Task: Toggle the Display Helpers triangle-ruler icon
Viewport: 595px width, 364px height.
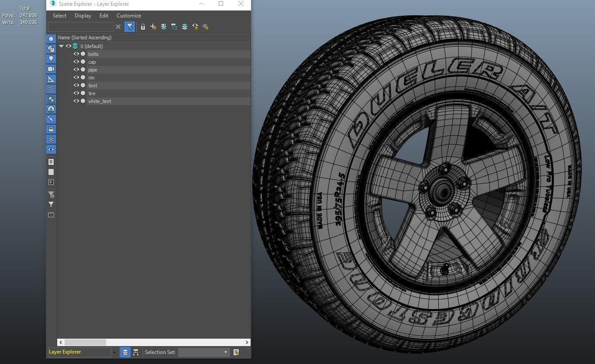Action: [51, 79]
